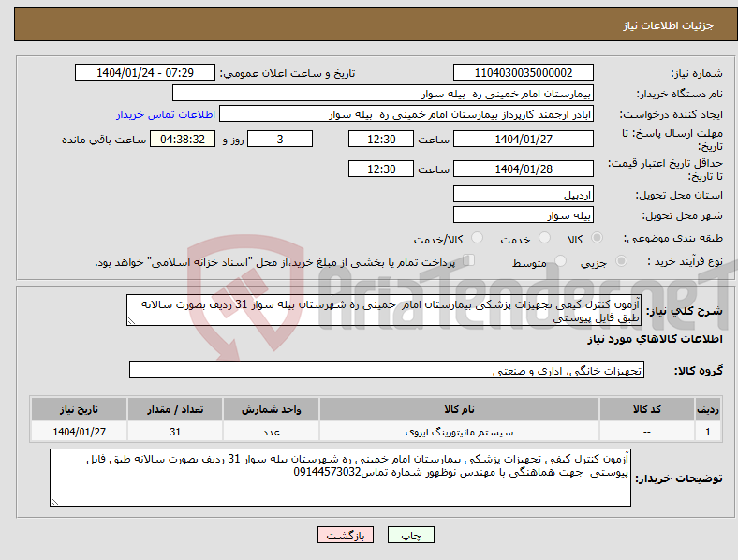Click the buyer organization name field

383,93
